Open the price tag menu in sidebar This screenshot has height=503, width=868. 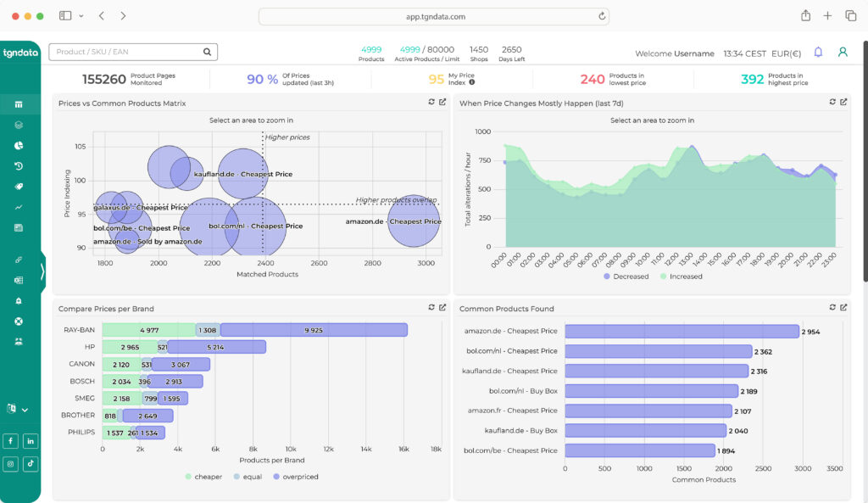point(19,187)
